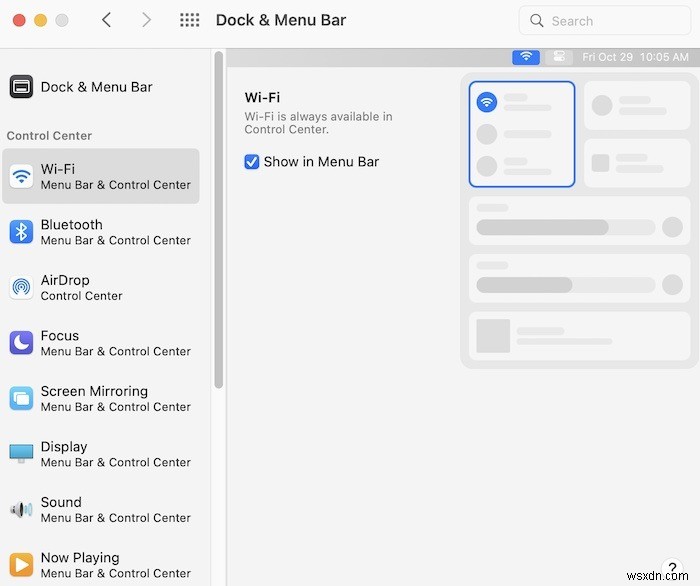The image size is (700, 586).
Task: Toggle the Show in Menu Bar checkbox
Action: [252, 162]
